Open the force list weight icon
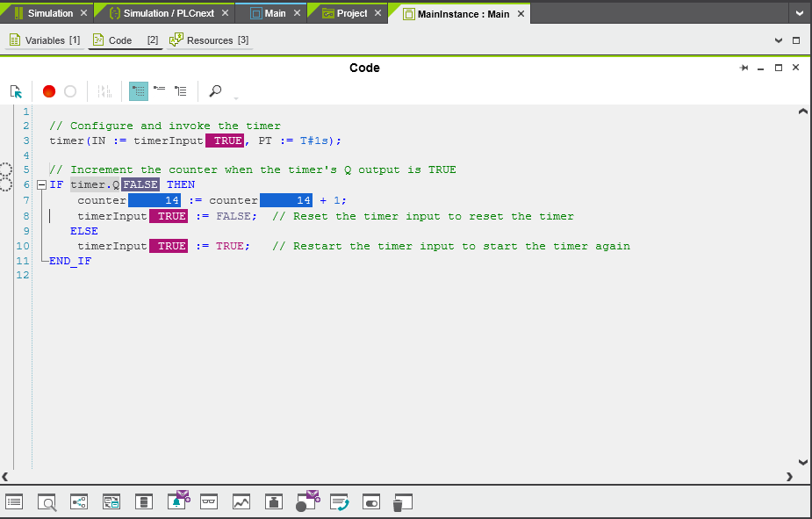Image resolution: width=812 pixels, height=519 pixels. (273, 502)
